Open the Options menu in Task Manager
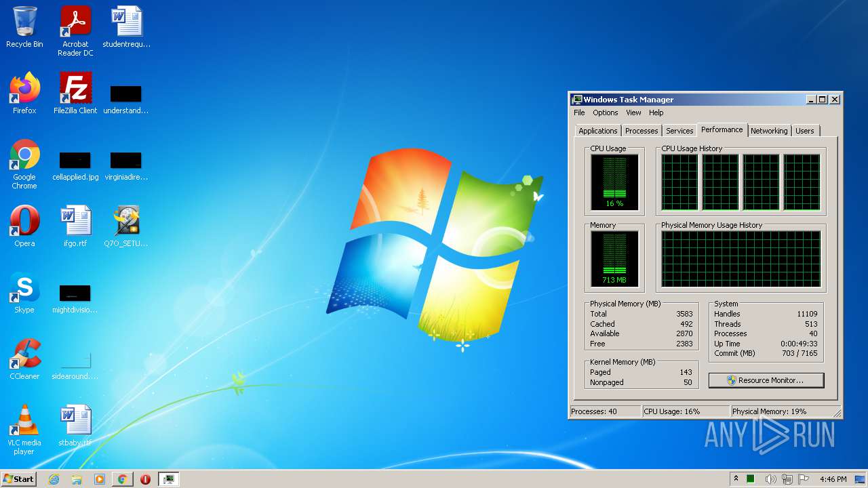This screenshot has height=488, width=868. (x=606, y=113)
